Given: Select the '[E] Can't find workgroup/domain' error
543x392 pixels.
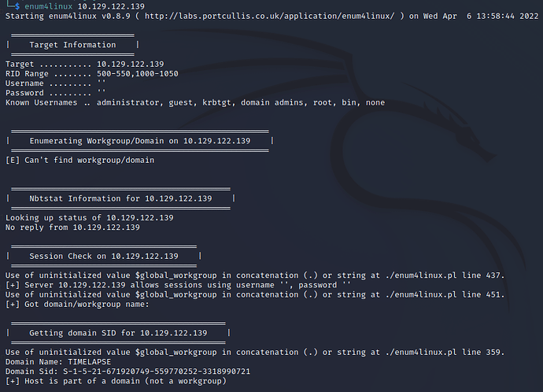Looking at the screenshot, I should pyautogui.click(x=79, y=160).
